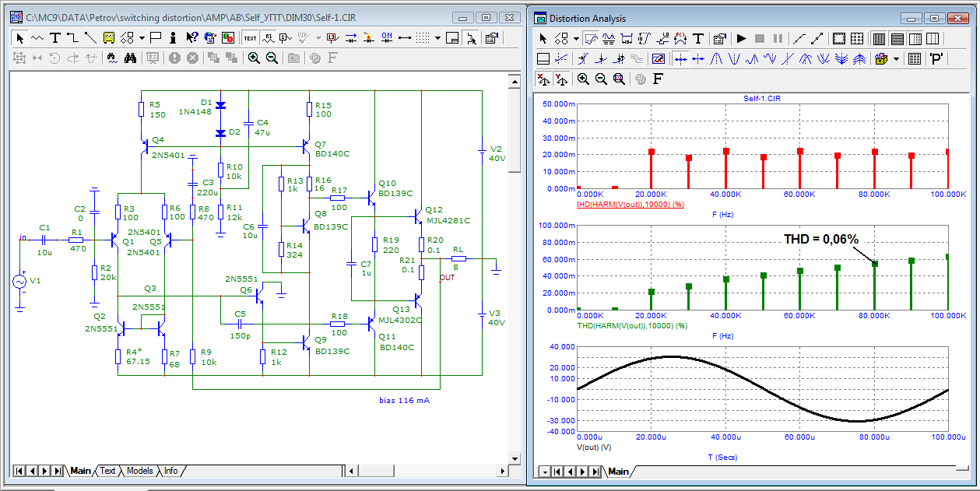Click the binoculars Find icon in schematic toolbar

coord(131,58)
